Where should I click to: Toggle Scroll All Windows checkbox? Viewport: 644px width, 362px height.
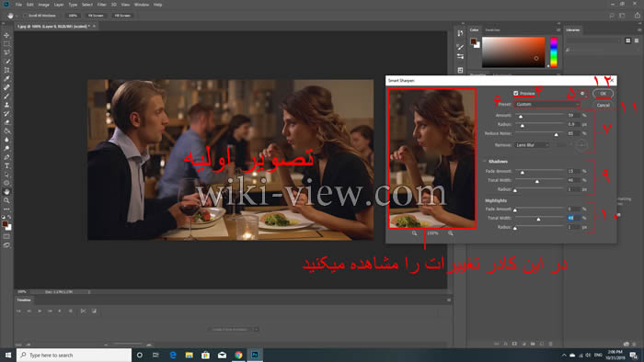(x=26, y=16)
